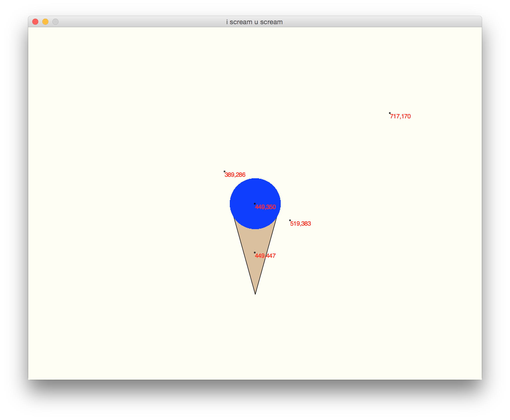Click the coordinate label 389,286

point(235,175)
